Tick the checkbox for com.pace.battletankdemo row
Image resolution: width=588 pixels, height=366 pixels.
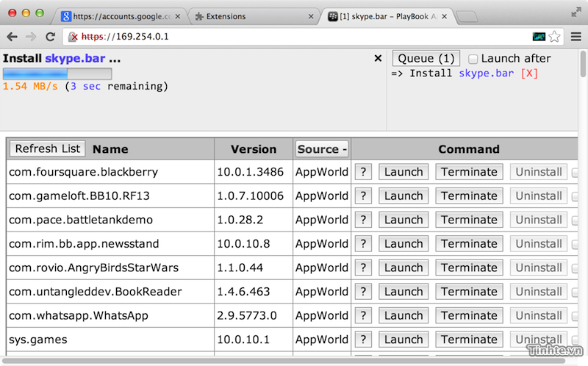tap(575, 220)
